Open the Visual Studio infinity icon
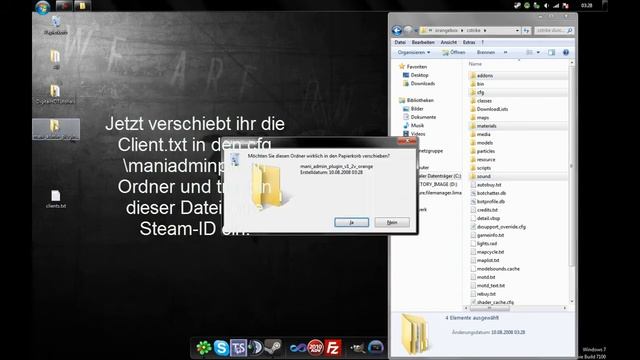This screenshot has height=360, width=640. 298,348
